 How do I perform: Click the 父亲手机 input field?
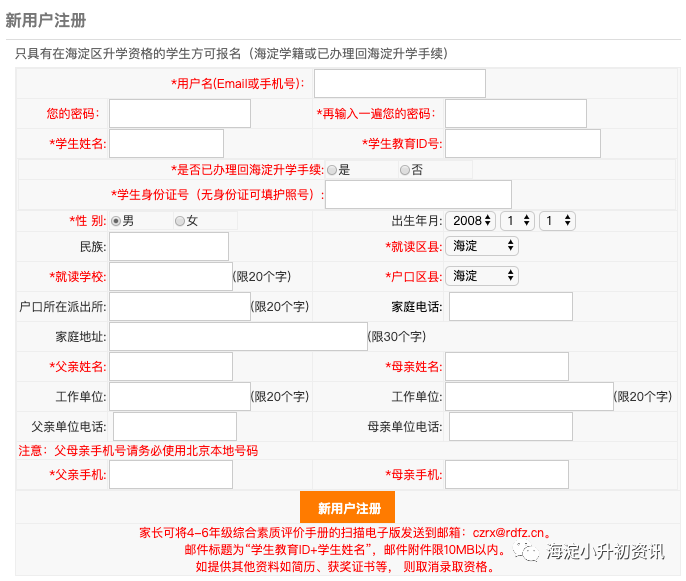coord(171,474)
